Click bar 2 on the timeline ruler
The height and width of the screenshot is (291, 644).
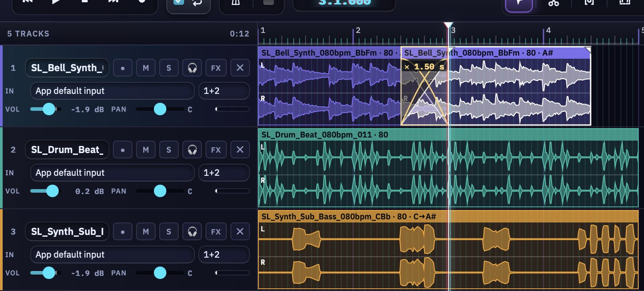(x=358, y=30)
